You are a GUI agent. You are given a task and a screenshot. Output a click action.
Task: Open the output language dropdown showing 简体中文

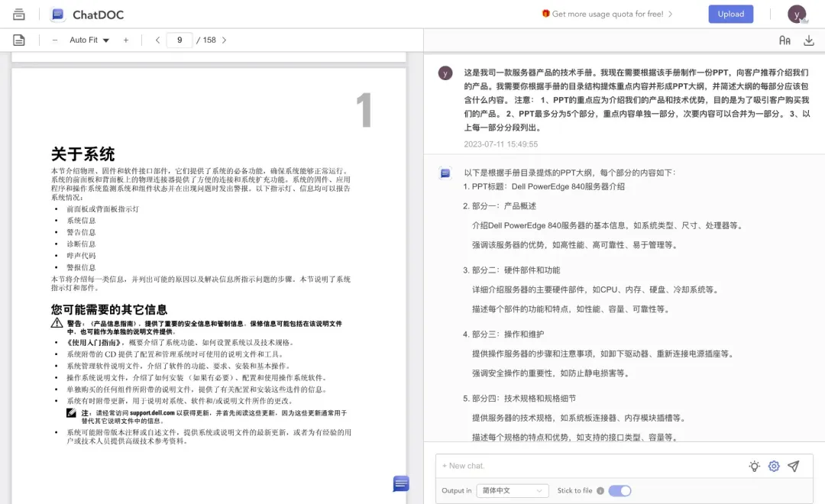pos(513,491)
